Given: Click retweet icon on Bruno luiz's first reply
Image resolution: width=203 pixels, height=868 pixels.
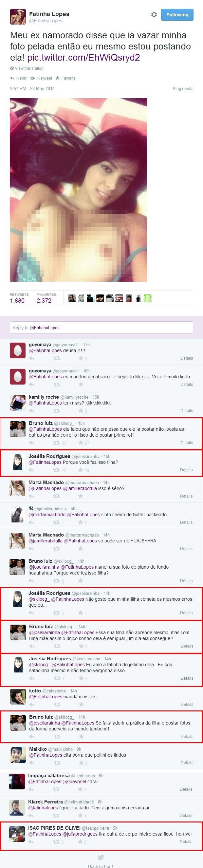Looking at the screenshot, I should [x=57, y=443].
